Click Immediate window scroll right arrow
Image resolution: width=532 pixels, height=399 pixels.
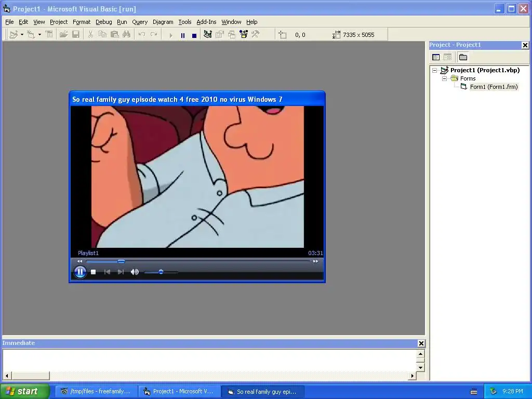click(412, 376)
